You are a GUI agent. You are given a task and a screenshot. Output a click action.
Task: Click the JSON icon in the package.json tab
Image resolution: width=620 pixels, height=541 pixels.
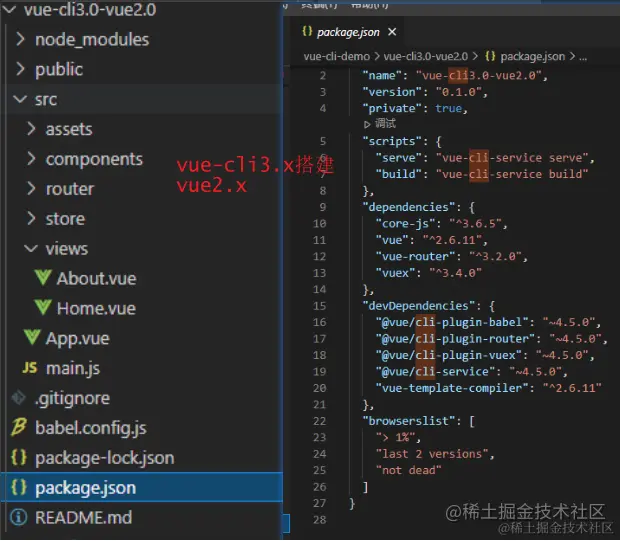pyautogui.click(x=307, y=31)
